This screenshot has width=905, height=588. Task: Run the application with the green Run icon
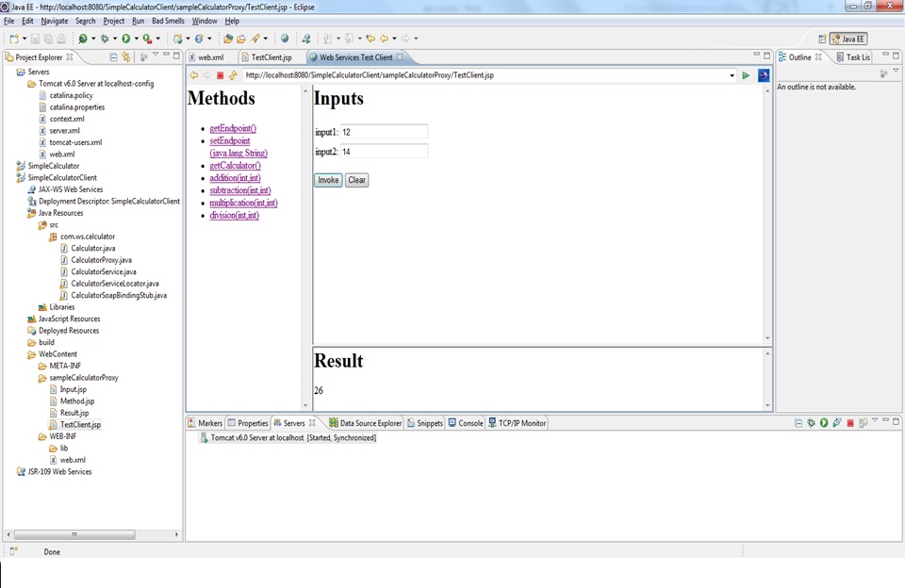pos(126,38)
